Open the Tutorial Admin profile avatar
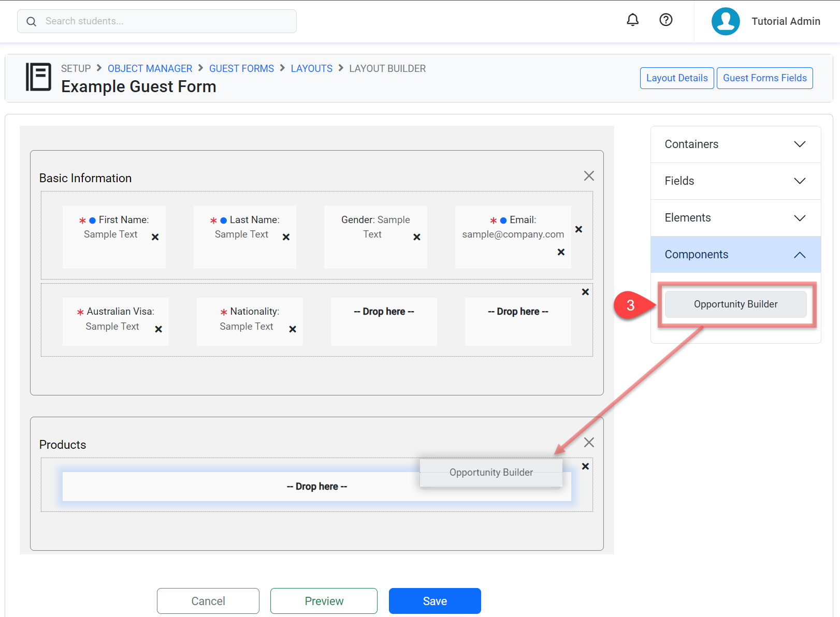 (x=725, y=21)
